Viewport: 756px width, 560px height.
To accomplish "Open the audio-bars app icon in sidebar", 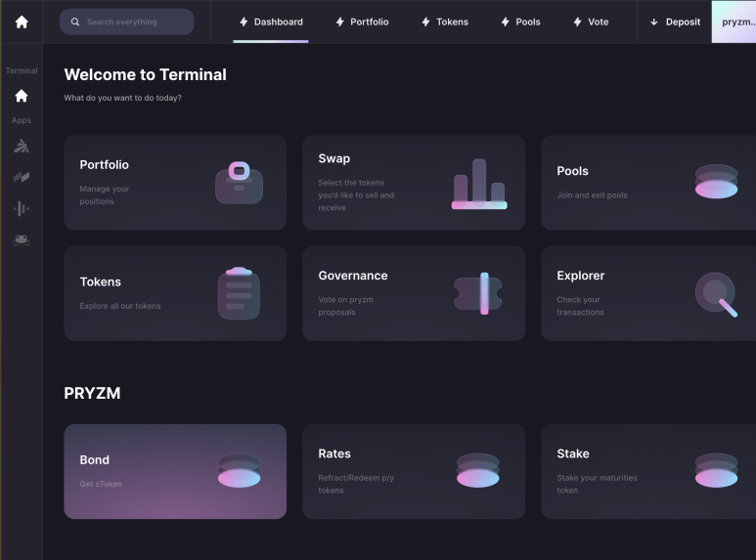I will coord(22,209).
